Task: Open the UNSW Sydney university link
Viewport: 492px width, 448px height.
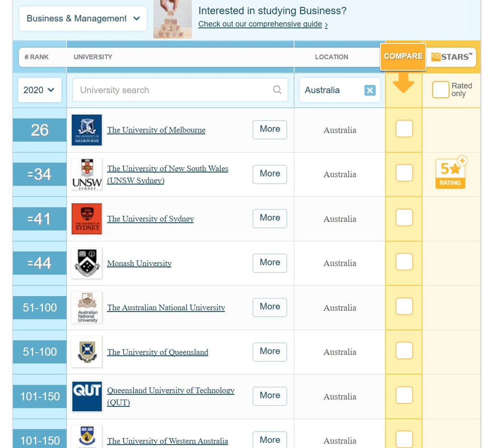Action: [x=167, y=174]
